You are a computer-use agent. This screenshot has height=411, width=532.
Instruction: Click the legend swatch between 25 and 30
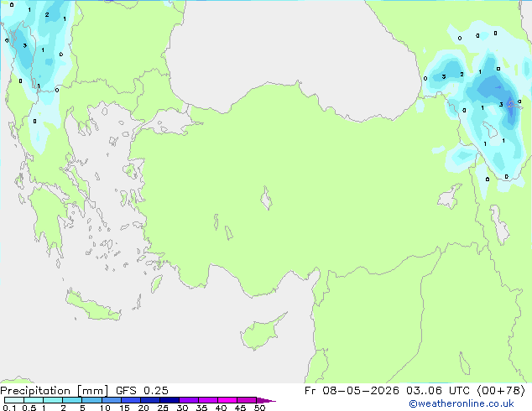click(x=170, y=400)
